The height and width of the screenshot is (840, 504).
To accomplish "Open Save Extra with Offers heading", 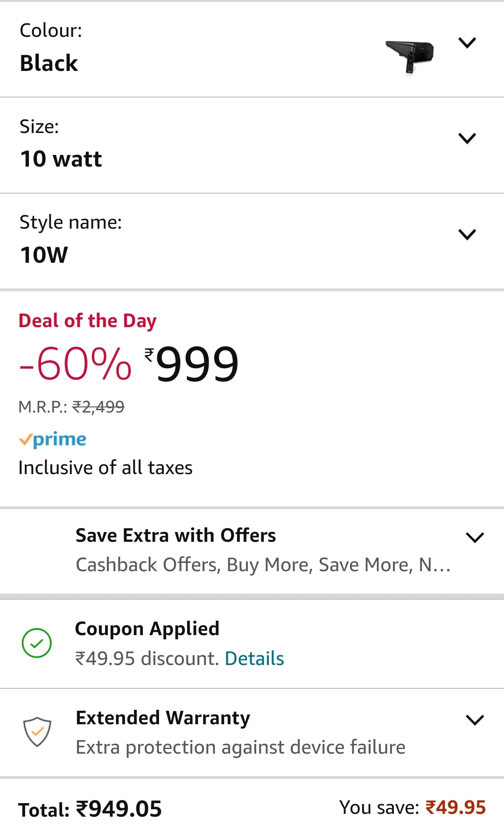I will tap(175, 536).
